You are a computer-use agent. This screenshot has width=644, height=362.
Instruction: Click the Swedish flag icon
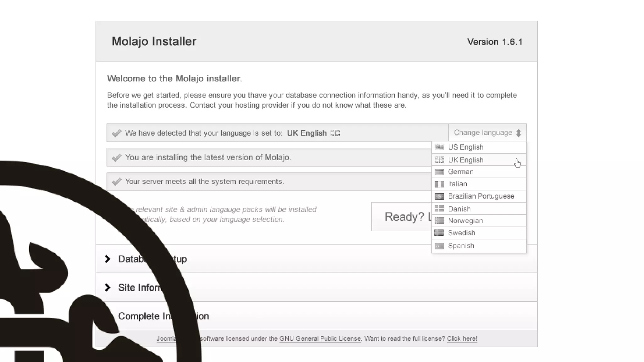pyautogui.click(x=439, y=233)
